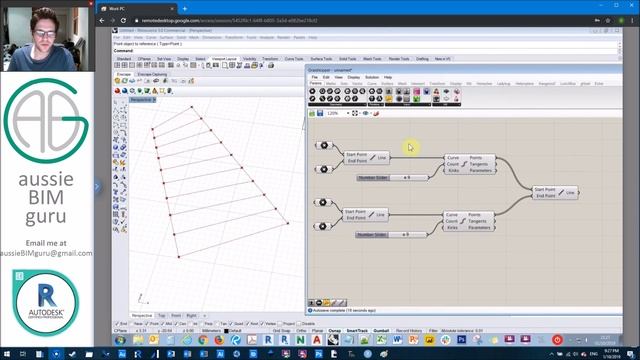
Task: Click pink icon in Grasshopper Input panel
Action: [416, 91]
